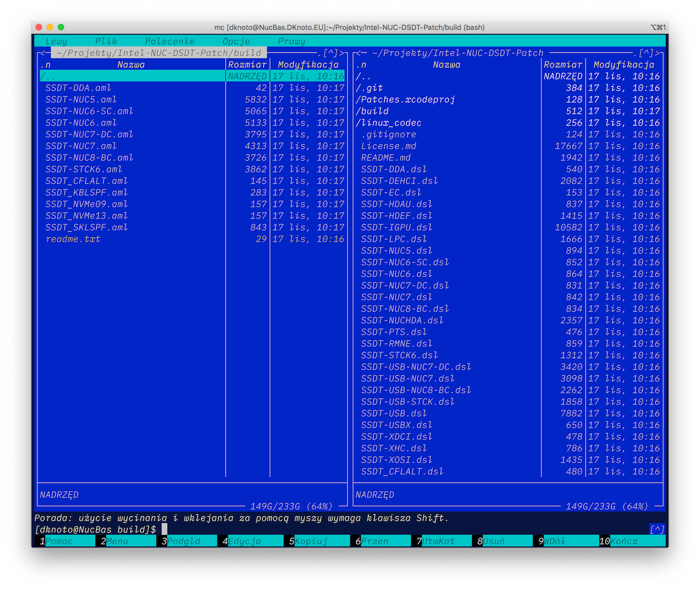Open the Lewy menu

click(x=56, y=41)
